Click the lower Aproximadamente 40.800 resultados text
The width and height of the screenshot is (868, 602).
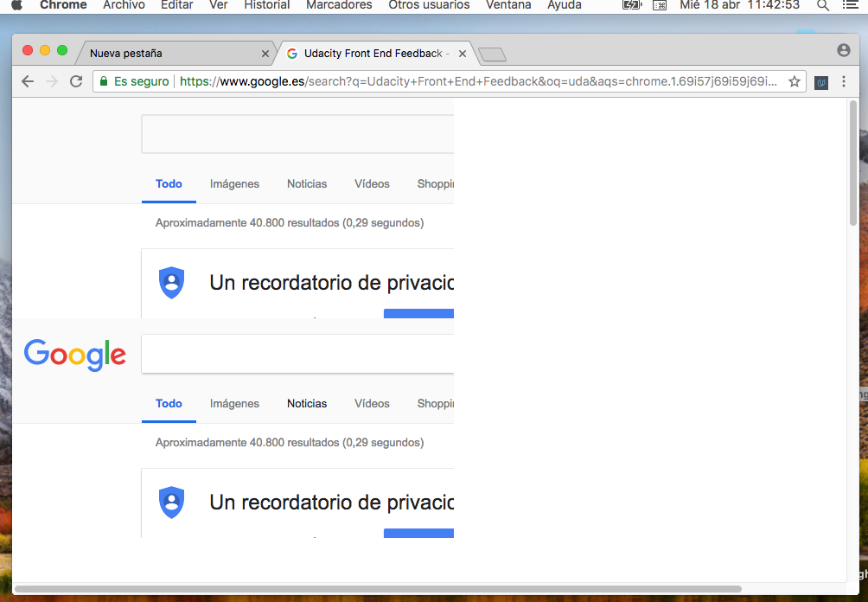pyautogui.click(x=290, y=443)
